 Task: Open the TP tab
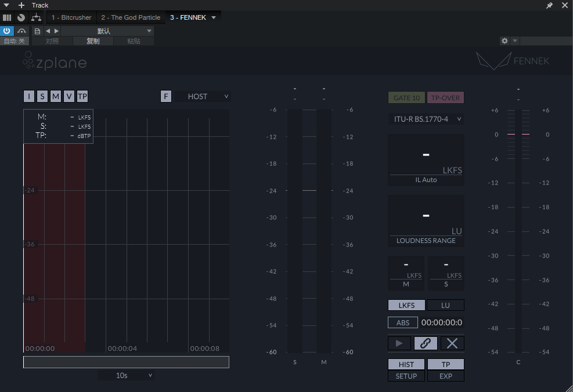click(x=446, y=364)
